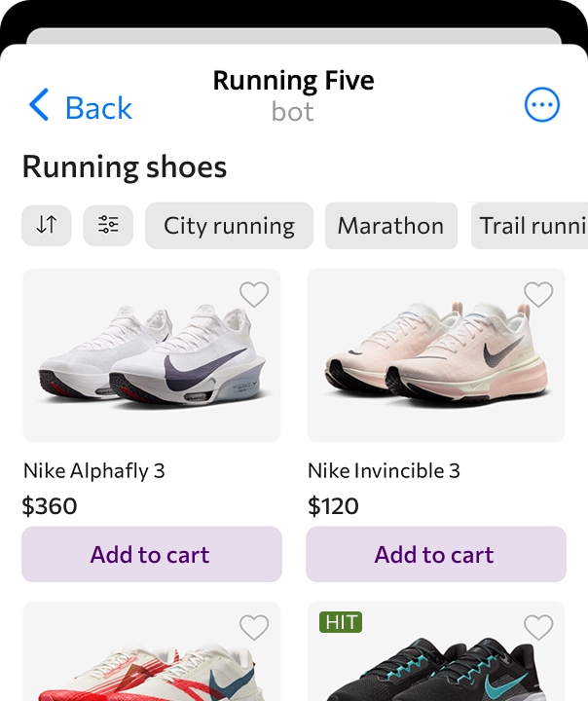588x701 pixels.
Task: Favorite the Nike Invincible 3 heart
Action: point(538,294)
